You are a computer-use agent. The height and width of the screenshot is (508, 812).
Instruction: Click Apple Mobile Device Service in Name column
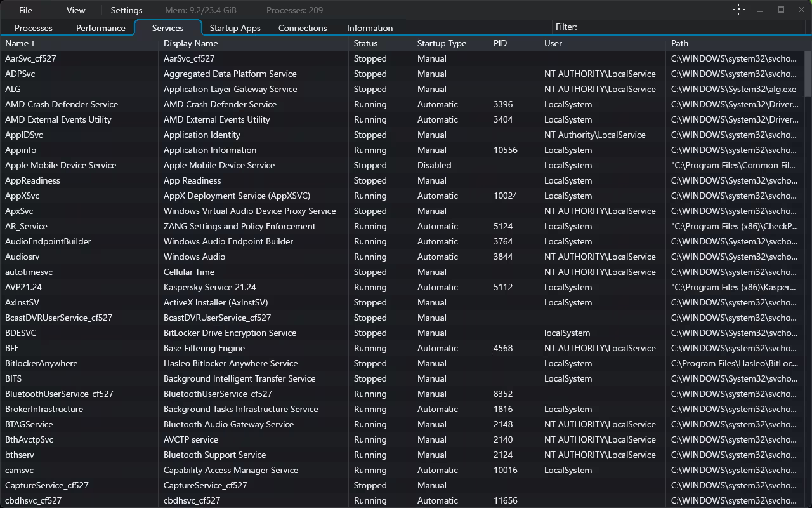click(x=61, y=165)
